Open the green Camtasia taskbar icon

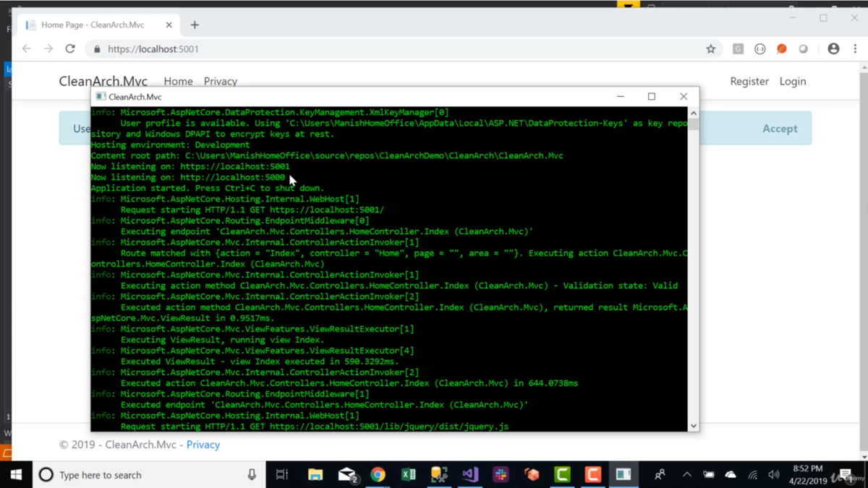click(x=562, y=475)
